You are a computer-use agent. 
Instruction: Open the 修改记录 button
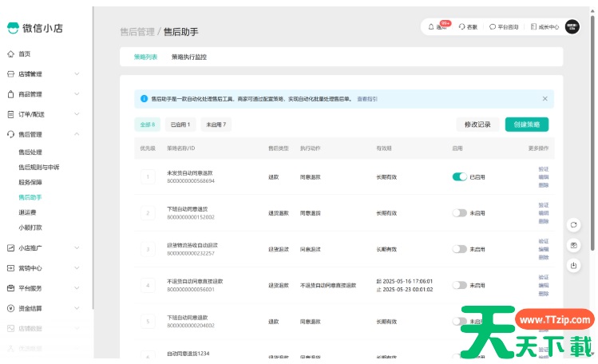(x=478, y=125)
